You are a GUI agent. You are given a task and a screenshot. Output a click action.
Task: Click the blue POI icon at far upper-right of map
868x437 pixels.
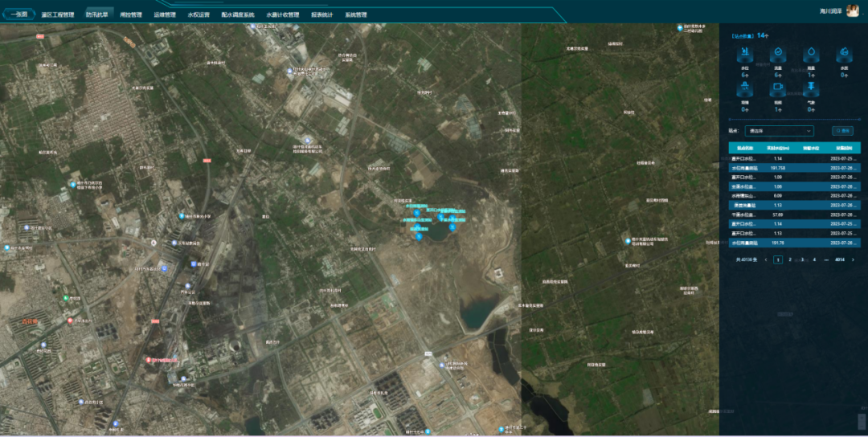point(681,27)
